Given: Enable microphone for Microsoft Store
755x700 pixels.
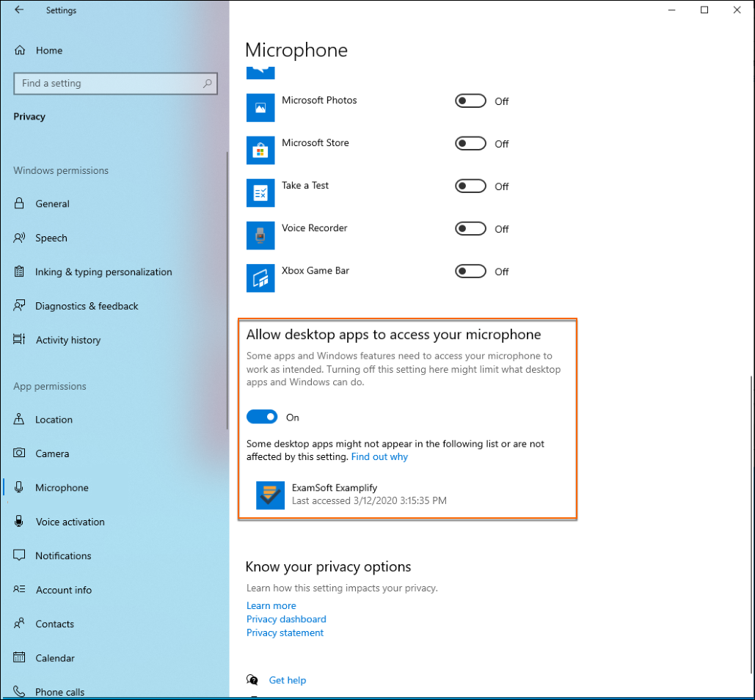Looking at the screenshot, I should [470, 144].
